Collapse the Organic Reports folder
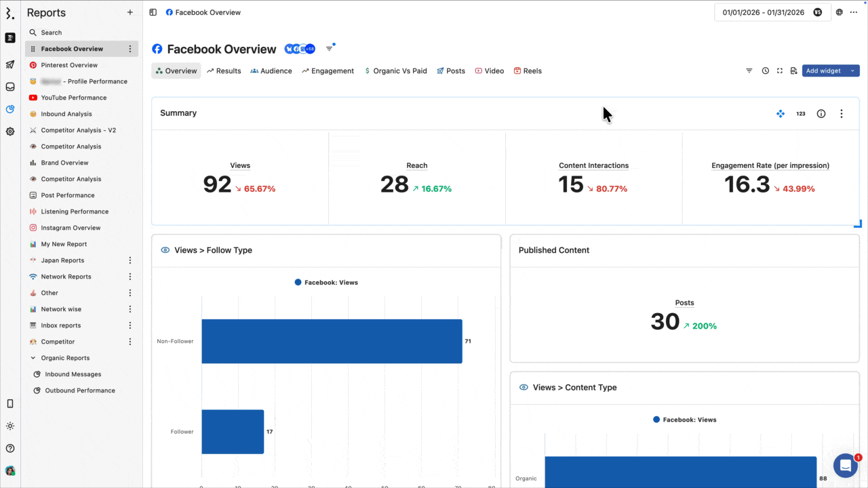This screenshot has width=868, height=488. [33, 358]
